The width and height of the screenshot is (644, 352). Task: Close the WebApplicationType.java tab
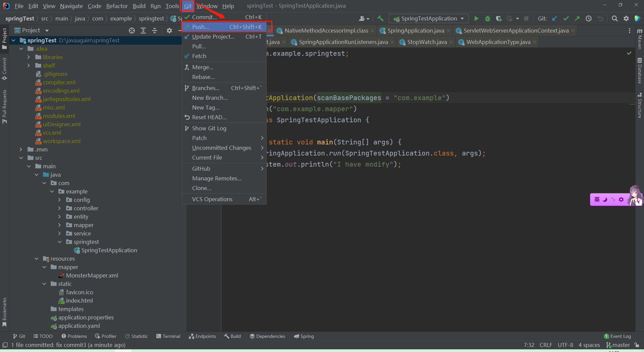point(535,42)
